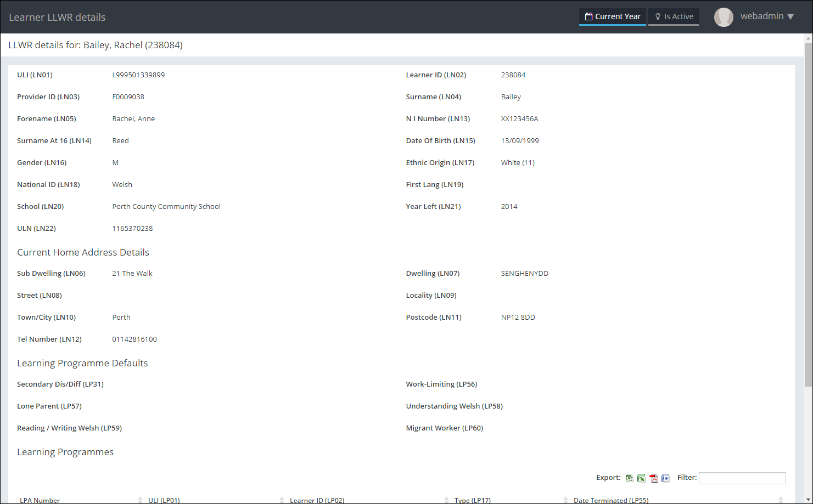
Task: Click the Street (LN08) label
Action: point(40,296)
